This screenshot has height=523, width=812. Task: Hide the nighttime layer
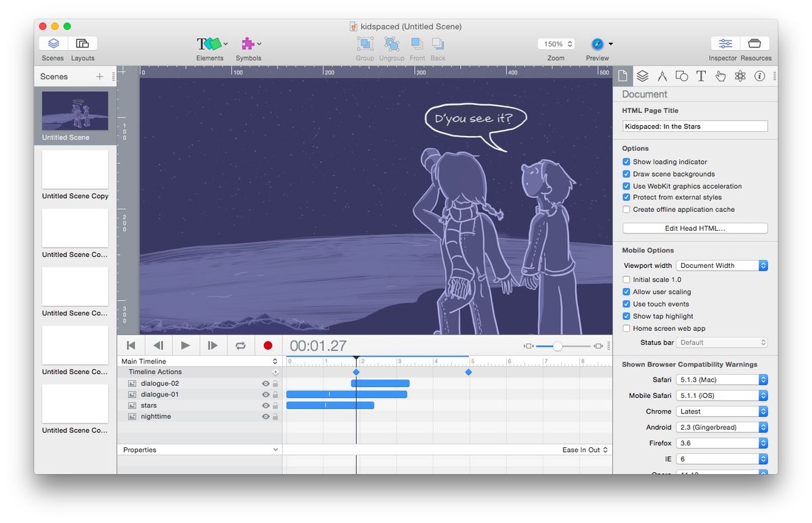pos(265,416)
